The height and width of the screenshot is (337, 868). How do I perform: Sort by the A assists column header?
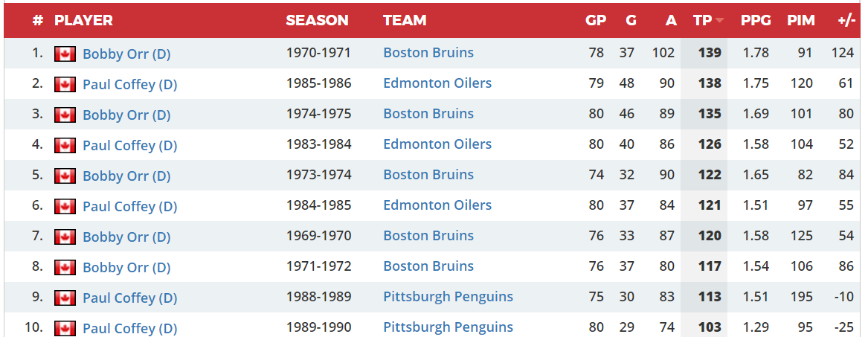pos(671,21)
